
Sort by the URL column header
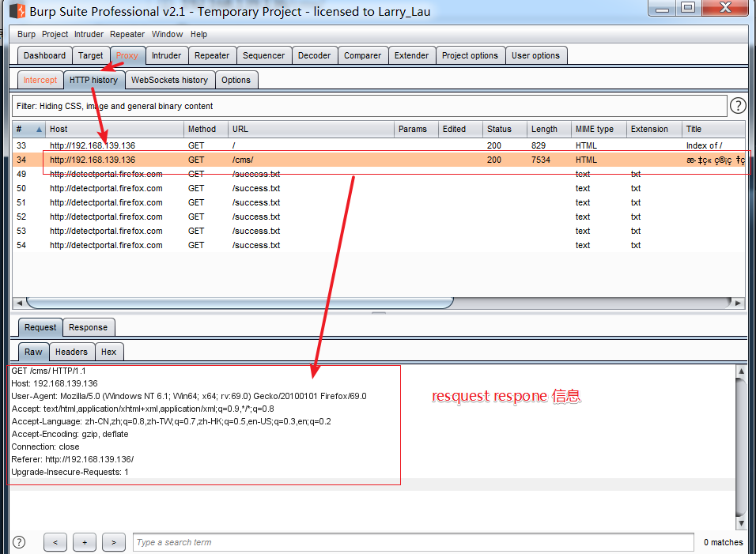click(311, 129)
